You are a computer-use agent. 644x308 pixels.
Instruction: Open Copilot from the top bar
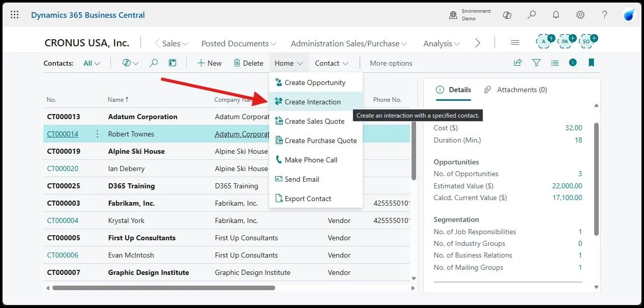point(507,15)
